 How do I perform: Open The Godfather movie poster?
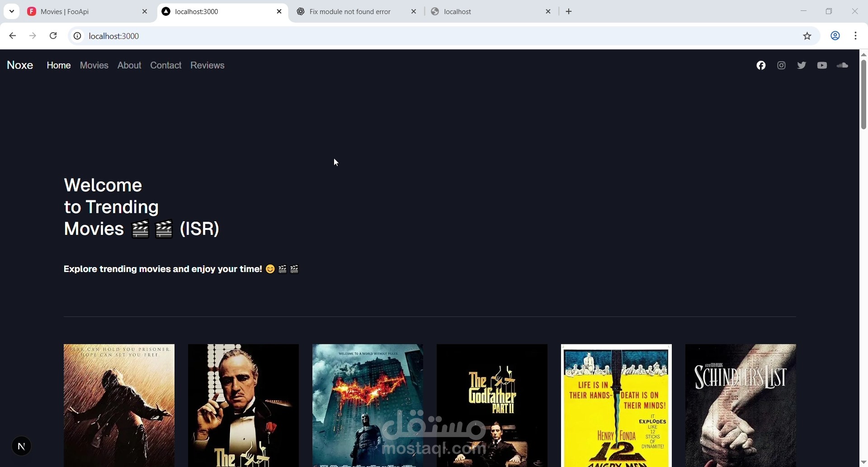(x=244, y=405)
